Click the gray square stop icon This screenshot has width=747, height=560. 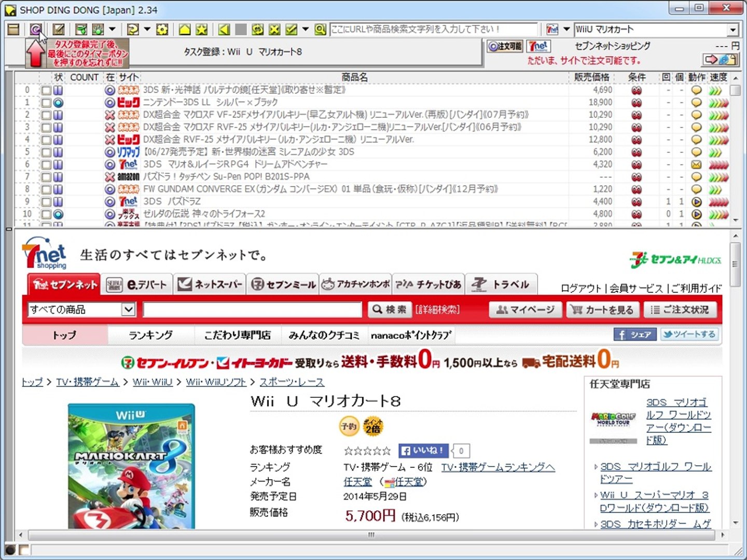coord(241,30)
